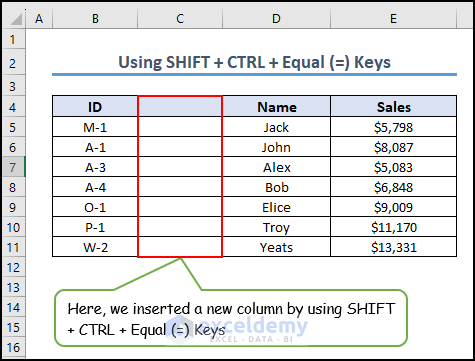475x361 pixels.
Task: Click the name cell 'Alex'
Action: (276, 167)
